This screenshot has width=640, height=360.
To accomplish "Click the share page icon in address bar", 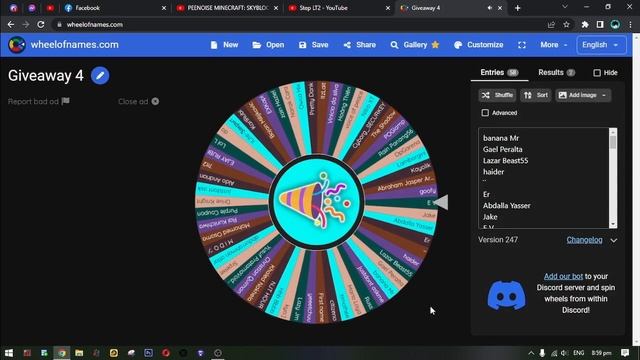I will (x=551, y=25).
